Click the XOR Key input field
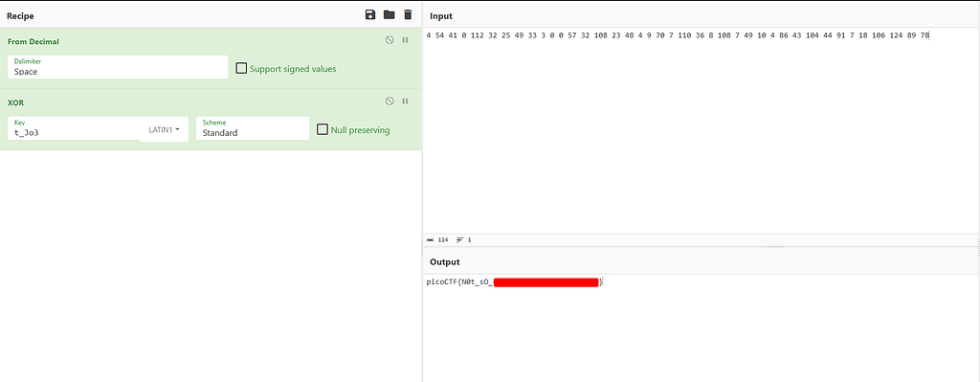The width and height of the screenshot is (980, 382). pos(74,129)
